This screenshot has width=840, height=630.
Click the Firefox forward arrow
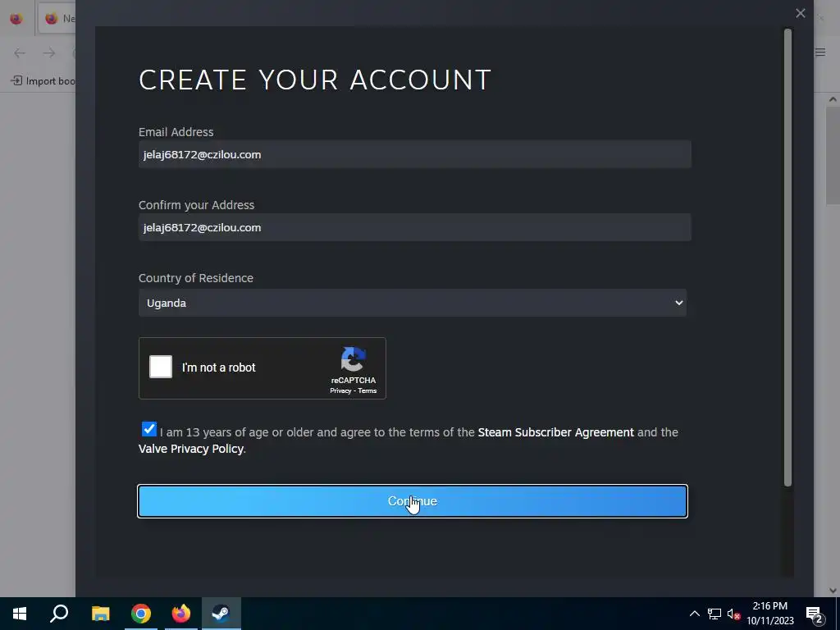coord(49,52)
